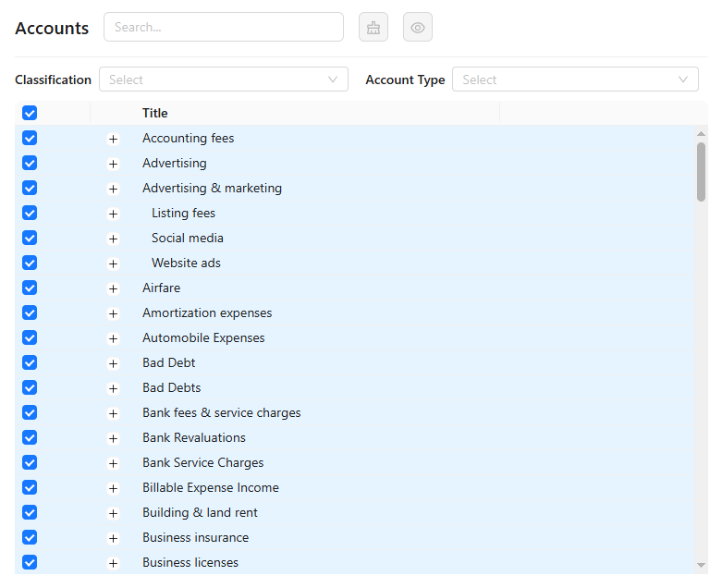722x588 pixels.
Task: Click plus icon next to Social media
Action: point(113,239)
